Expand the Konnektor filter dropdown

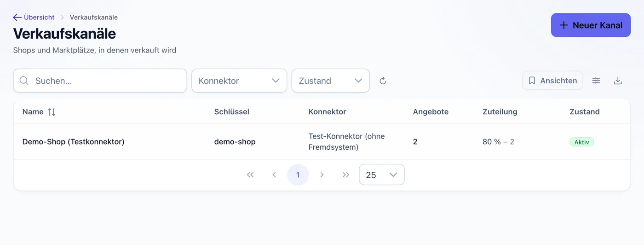[x=239, y=81]
